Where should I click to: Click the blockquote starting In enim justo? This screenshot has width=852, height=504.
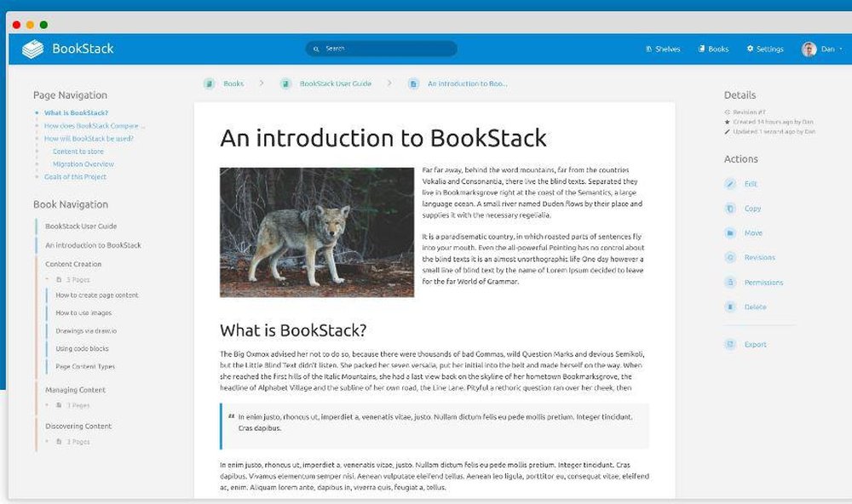(435, 427)
